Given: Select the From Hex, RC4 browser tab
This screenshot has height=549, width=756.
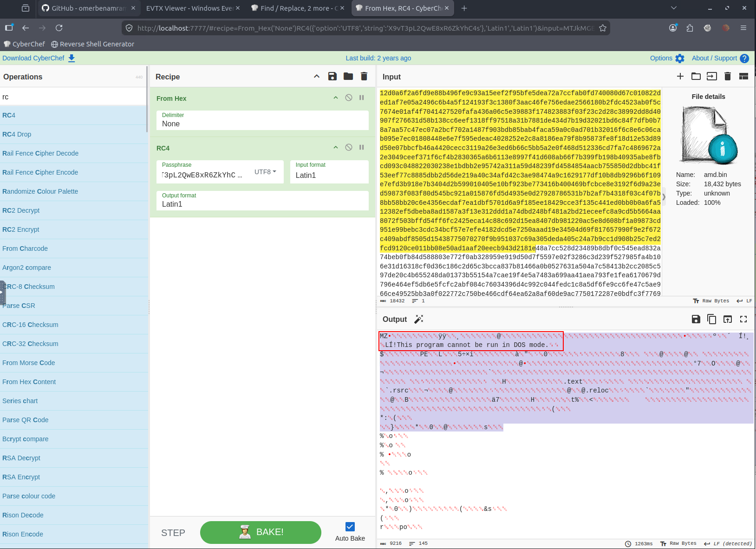Looking at the screenshot, I should [x=403, y=8].
